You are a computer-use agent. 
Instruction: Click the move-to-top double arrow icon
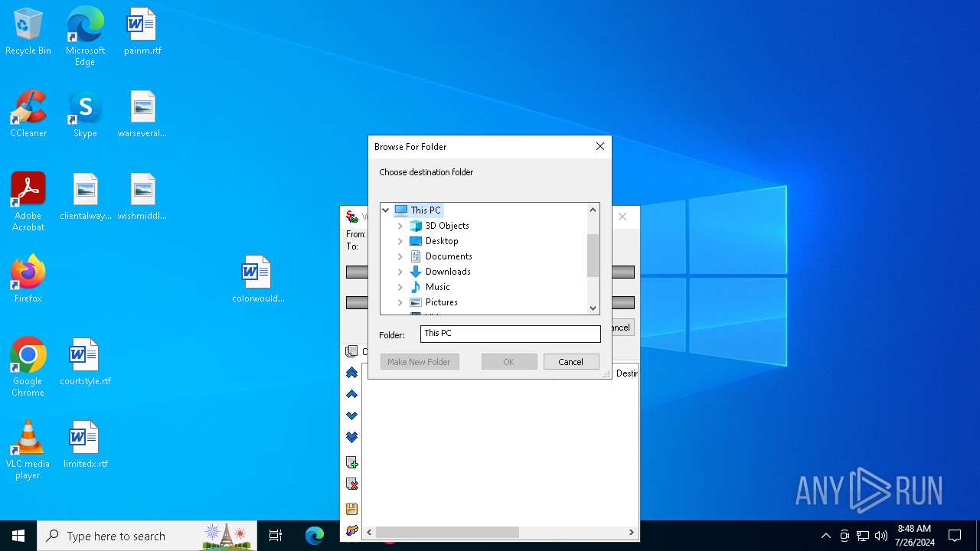pyautogui.click(x=351, y=373)
